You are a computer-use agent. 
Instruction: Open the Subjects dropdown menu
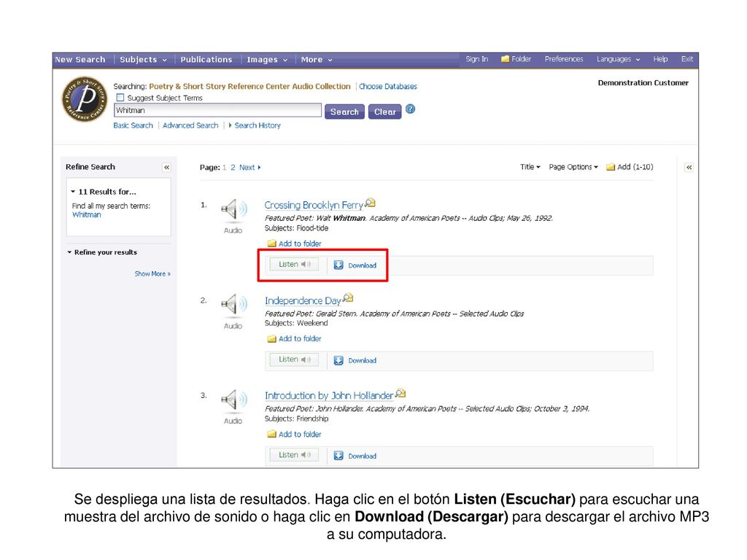[144, 60]
